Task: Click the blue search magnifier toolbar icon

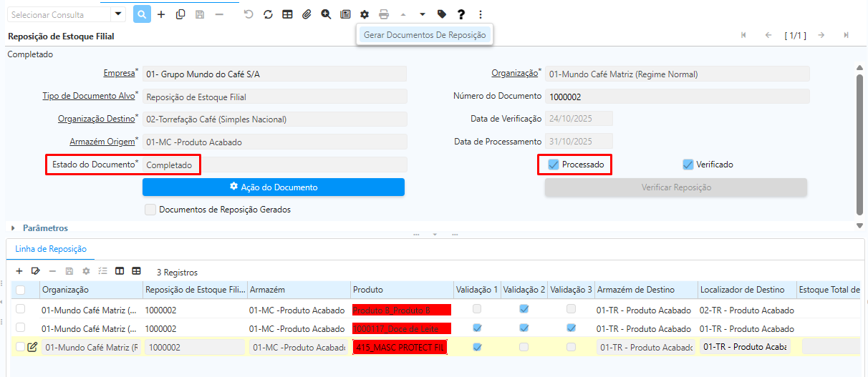Action: (x=142, y=14)
